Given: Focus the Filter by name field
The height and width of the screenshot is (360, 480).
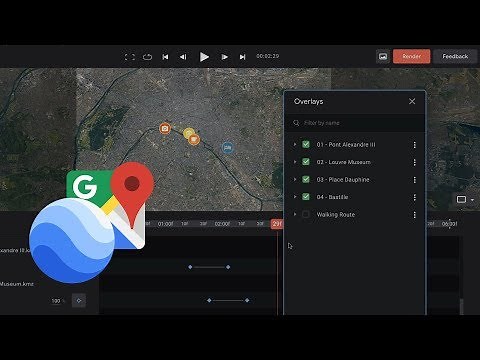Looking at the screenshot, I should [x=355, y=123].
